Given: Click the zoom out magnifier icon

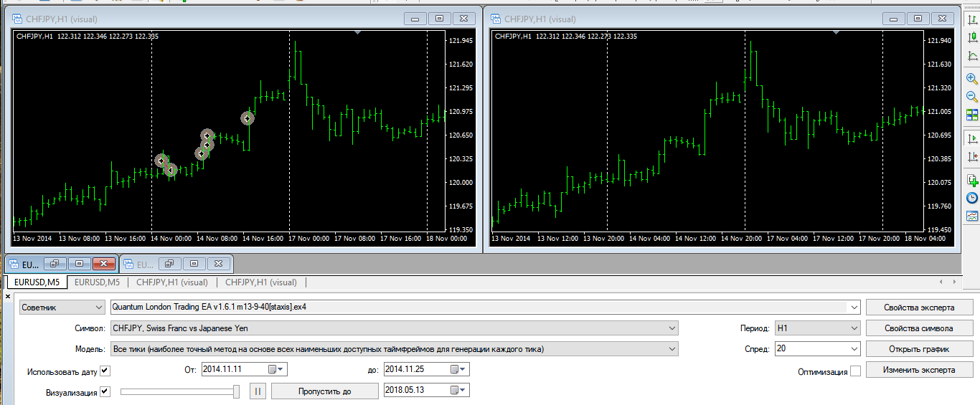Looking at the screenshot, I should 972,97.
